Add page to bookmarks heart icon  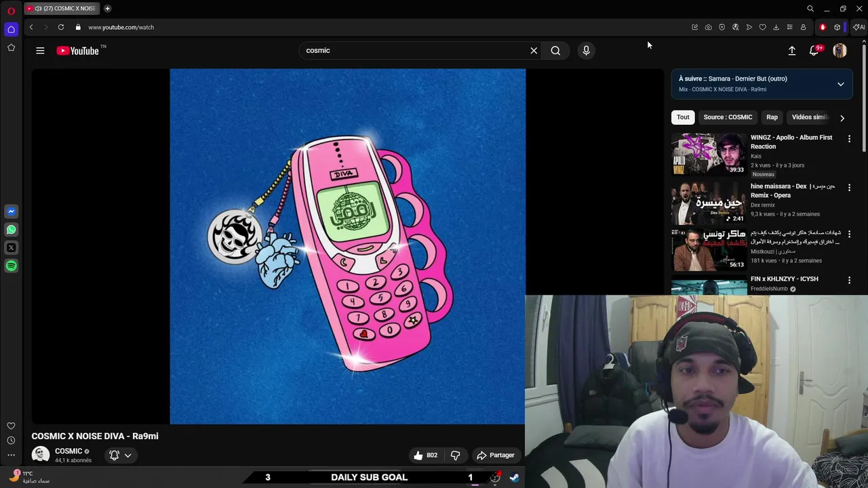coord(762,27)
